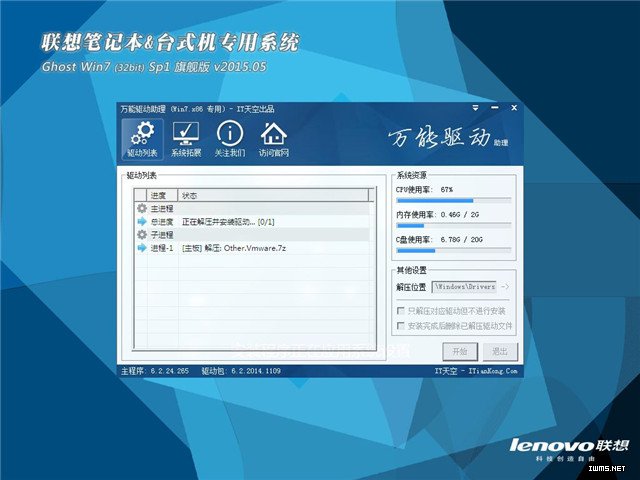Enable 只解压对应驱动但不进行安装 checkbox
Image resolution: width=640 pixels, height=480 pixels.
(x=402, y=311)
